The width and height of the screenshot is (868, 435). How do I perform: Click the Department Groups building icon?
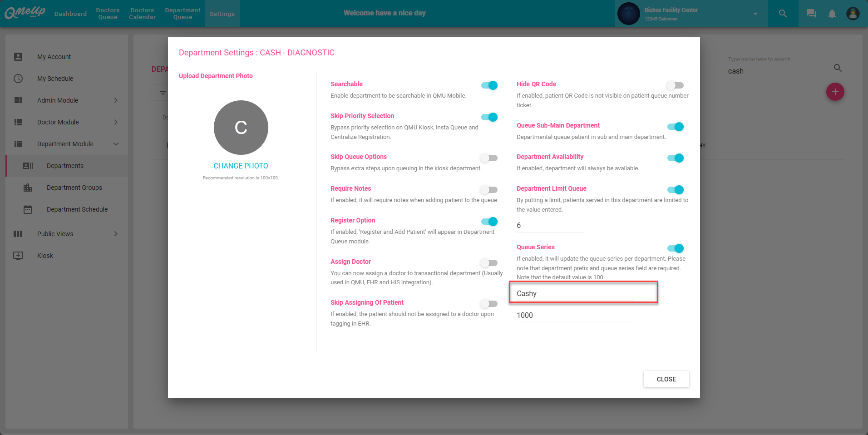pyautogui.click(x=28, y=187)
